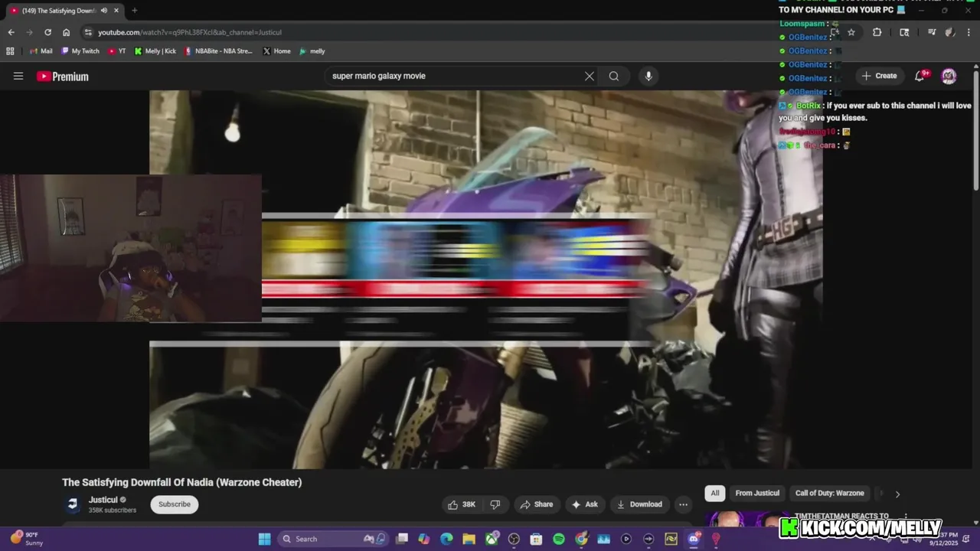Select the From Justicul chip
Viewport: 980px width, 551px height.
point(757,493)
